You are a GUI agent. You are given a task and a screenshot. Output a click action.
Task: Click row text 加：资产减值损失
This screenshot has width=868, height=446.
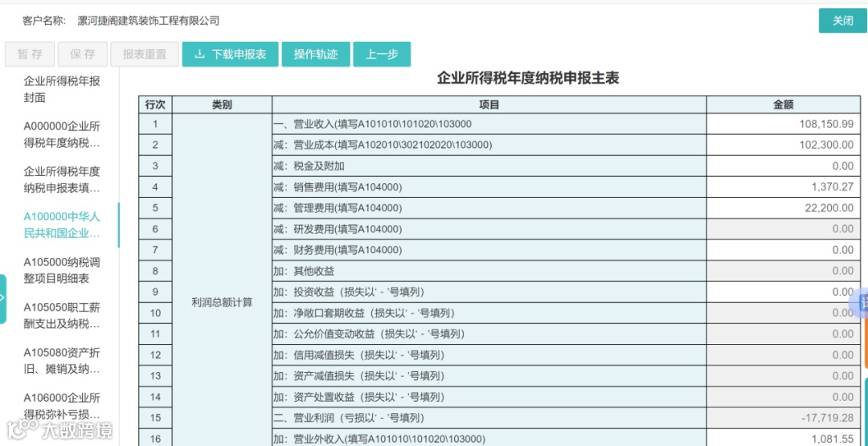pos(359,376)
